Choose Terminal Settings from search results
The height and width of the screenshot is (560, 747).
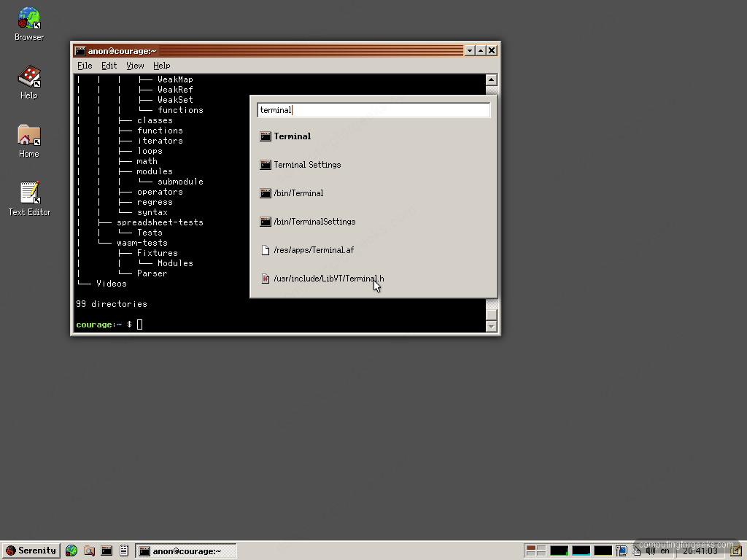tap(373, 165)
